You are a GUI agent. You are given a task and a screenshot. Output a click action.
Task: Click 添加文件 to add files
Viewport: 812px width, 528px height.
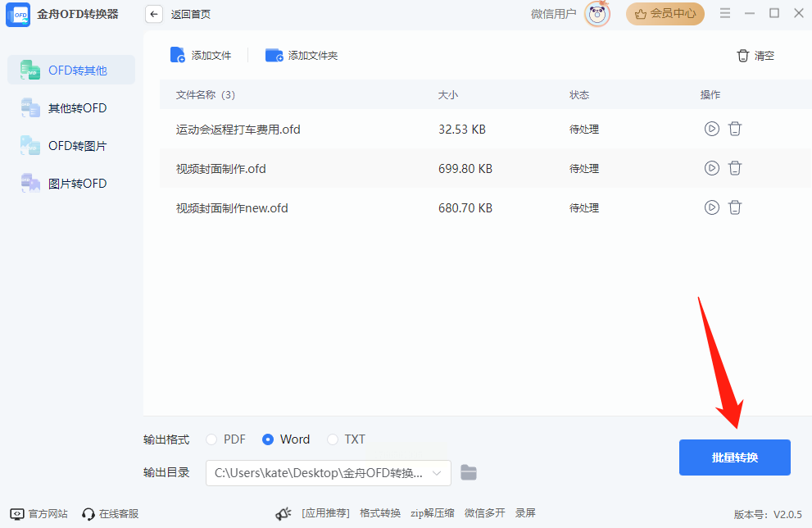(x=201, y=56)
